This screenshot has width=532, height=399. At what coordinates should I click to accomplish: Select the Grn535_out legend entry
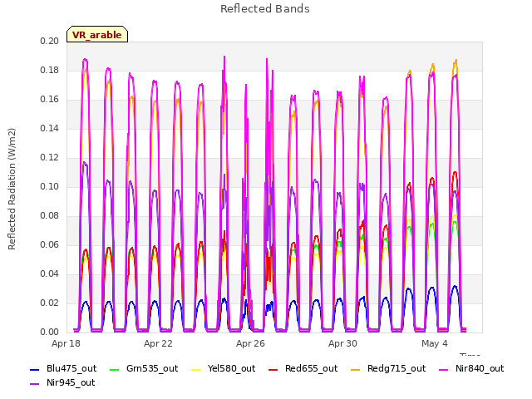(144, 369)
